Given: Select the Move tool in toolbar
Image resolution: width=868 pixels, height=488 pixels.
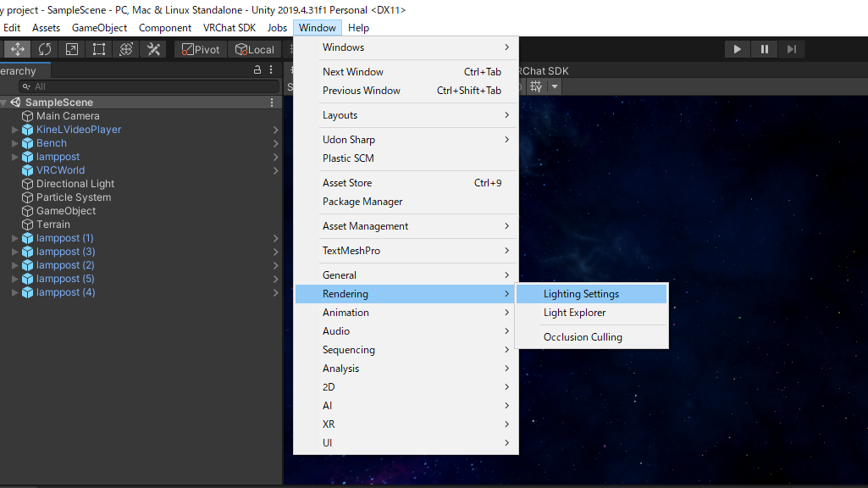Looking at the screenshot, I should [17, 49].
